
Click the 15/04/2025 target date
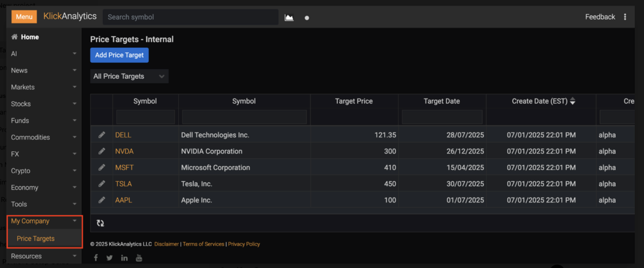click(465, 168)
